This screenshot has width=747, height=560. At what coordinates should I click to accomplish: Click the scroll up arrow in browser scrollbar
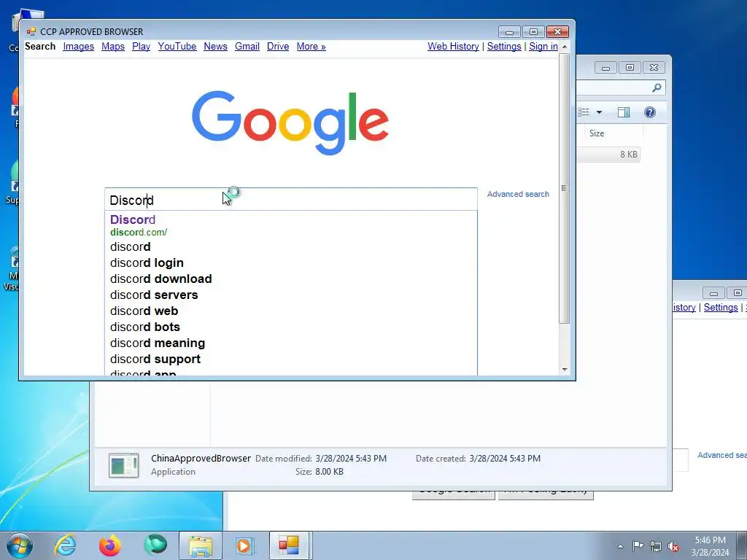click(x=565, y=47)
